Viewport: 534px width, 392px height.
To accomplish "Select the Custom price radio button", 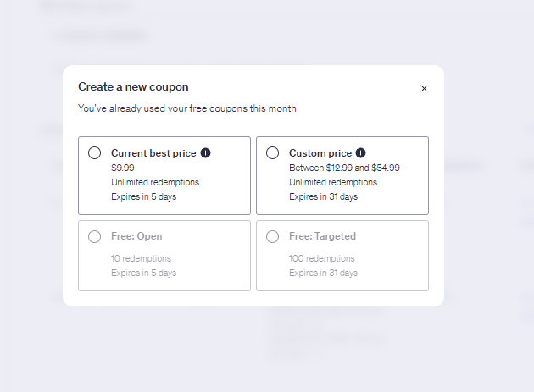I will click(x=272, y=152).
